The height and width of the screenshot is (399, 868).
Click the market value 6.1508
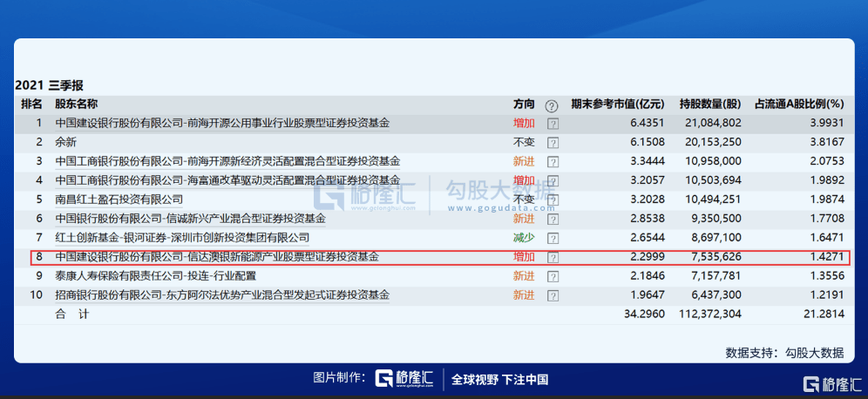[648, 142]
